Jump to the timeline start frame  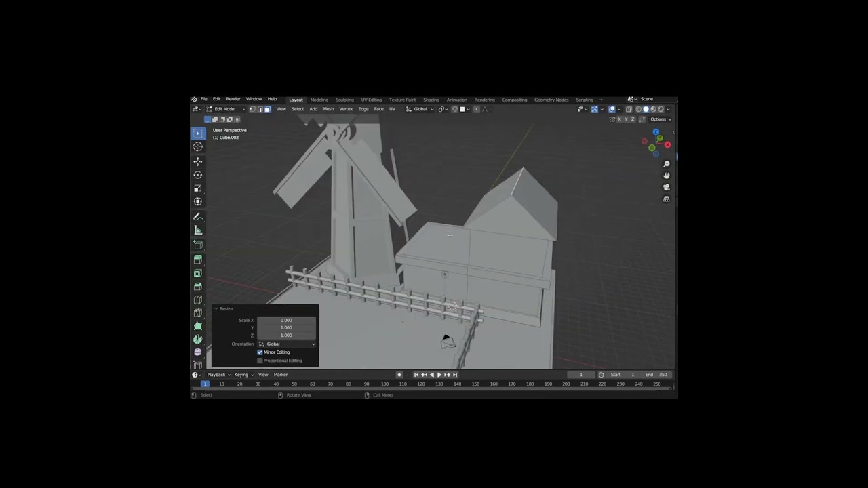[x=416, y=375]
